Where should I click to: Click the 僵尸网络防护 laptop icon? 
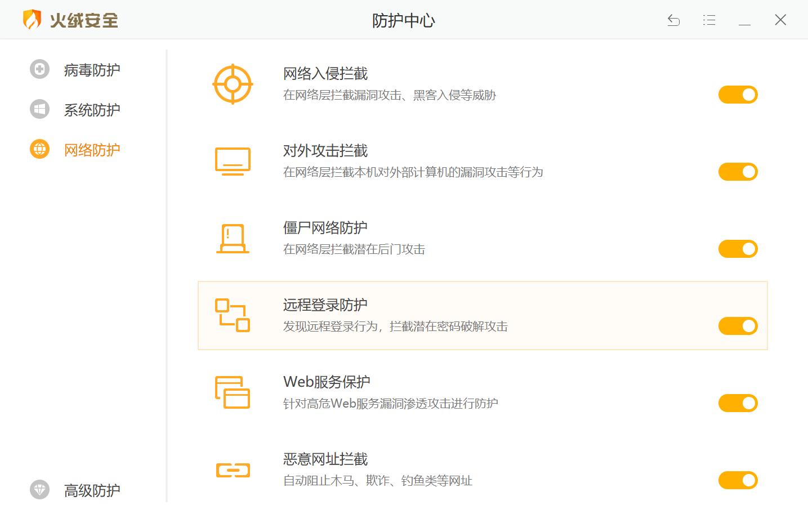(232, 238)
